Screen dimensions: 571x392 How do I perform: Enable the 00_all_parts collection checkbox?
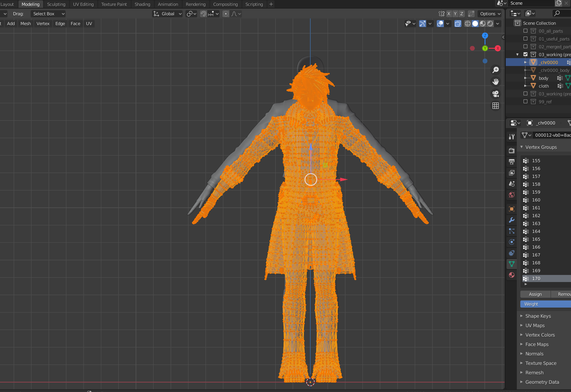point(525,31)
